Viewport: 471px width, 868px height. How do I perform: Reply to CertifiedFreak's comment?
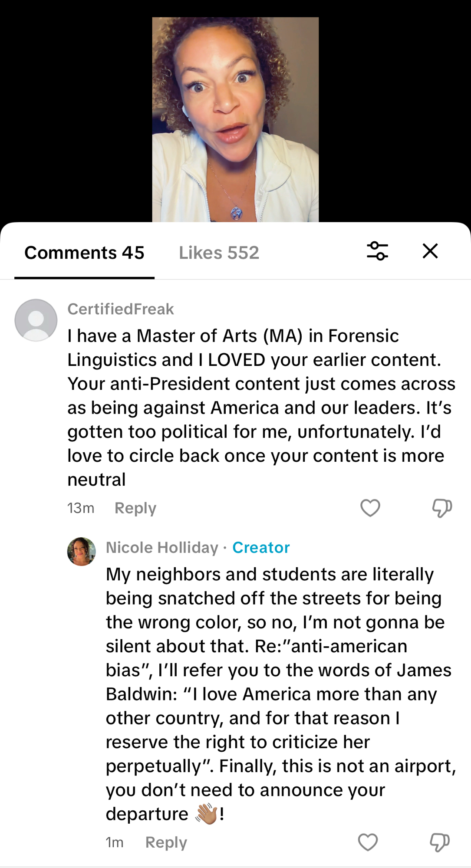135,508
